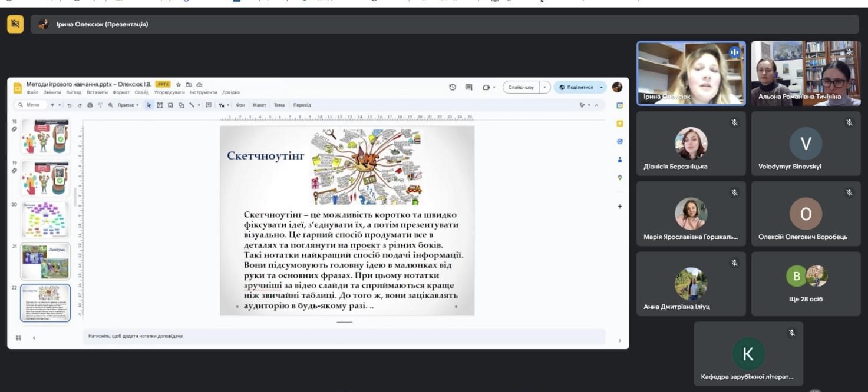Image resolution: width=868 pixels, height=392 pixels.
Task: Open the Вигляд menu
Action: pyautogui.click(x=74, y=92)
